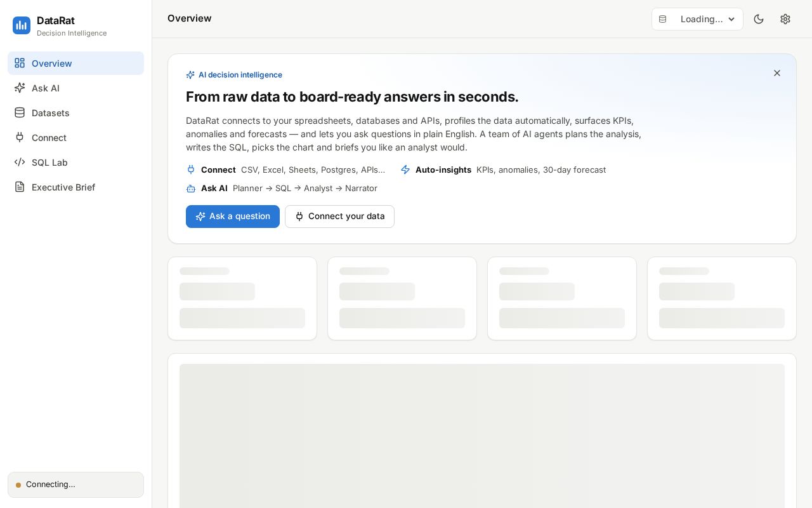Click the Ask a question button
This screenshot has height=508, width=812.
pos(233,217)
